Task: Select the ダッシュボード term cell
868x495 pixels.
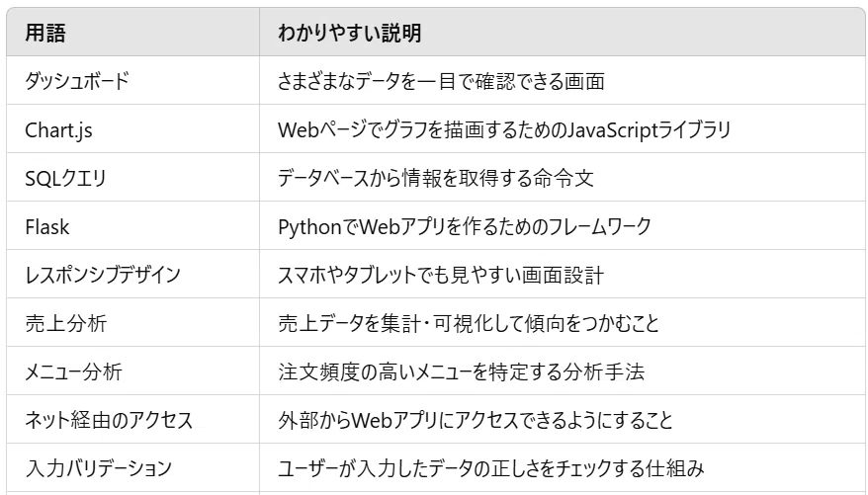Action: click(x=132, y=80)
